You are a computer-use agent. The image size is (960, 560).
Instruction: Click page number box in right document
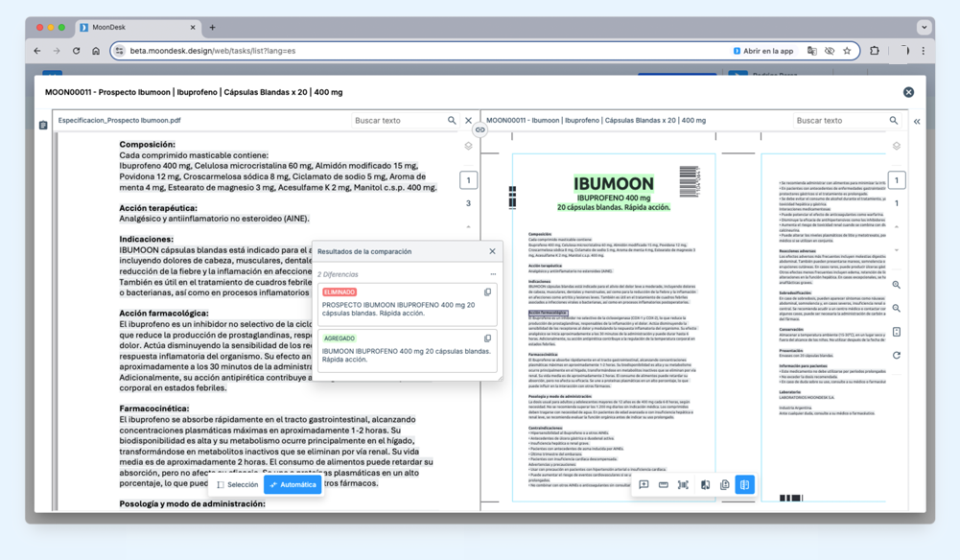896,180
